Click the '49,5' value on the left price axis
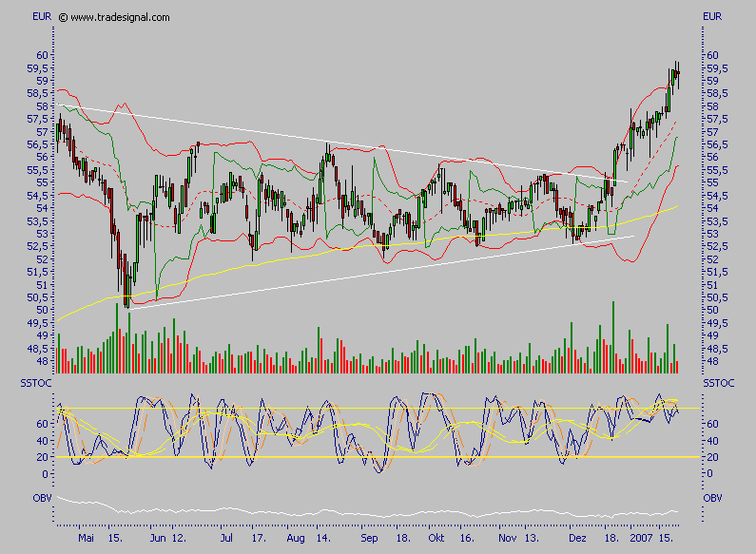The height and width of the screenshot is (554, 756). (x=38, y=323)
